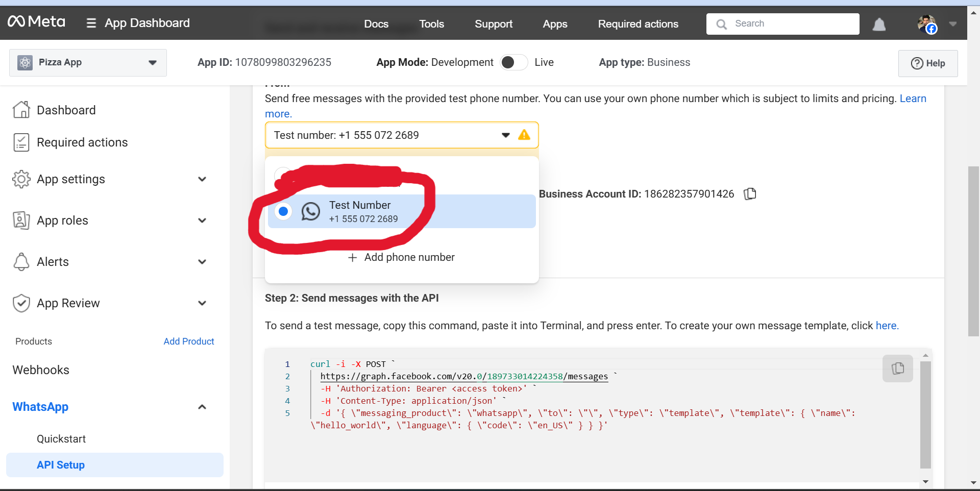The image size is (980, 491).
Task: Click the Add Product link
Action: tap(189, 341)
